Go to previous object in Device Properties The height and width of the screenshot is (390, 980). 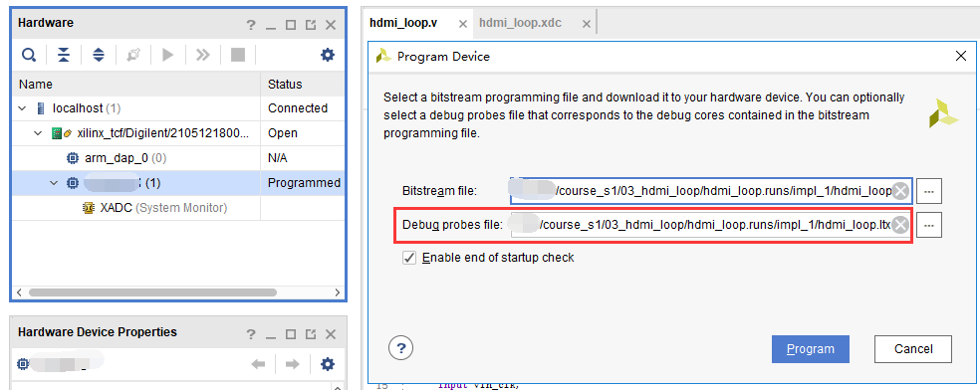click(x=258, y=364)
